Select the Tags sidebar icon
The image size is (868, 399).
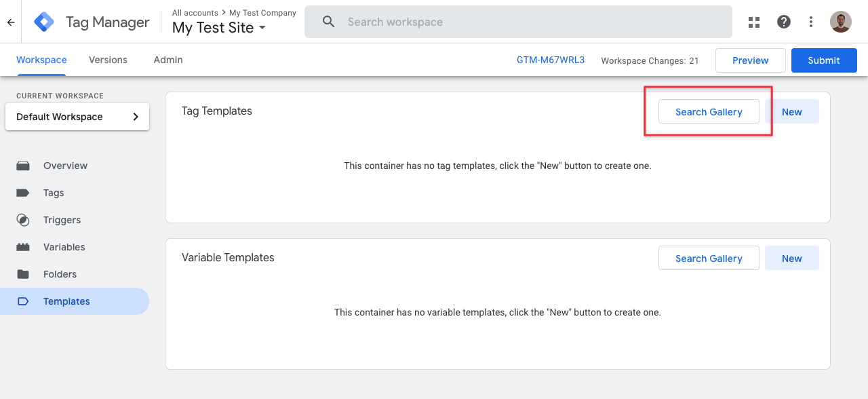point(23,193)
